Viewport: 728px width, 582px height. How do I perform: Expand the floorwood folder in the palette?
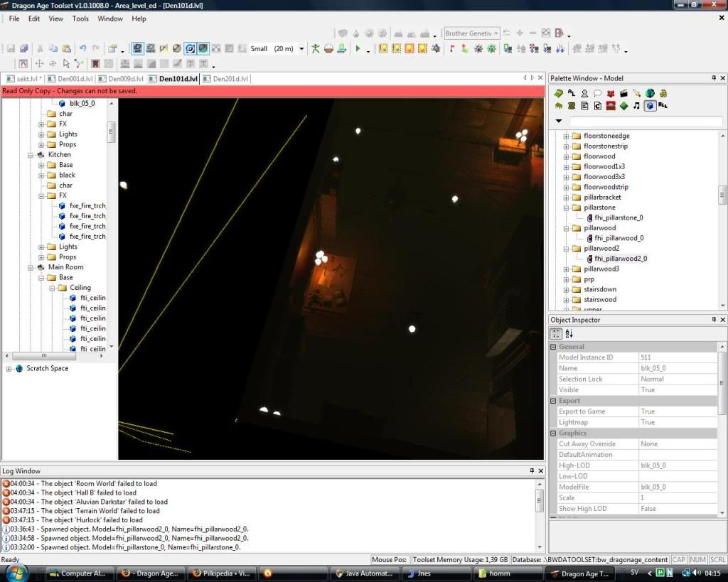pos(567,156)
